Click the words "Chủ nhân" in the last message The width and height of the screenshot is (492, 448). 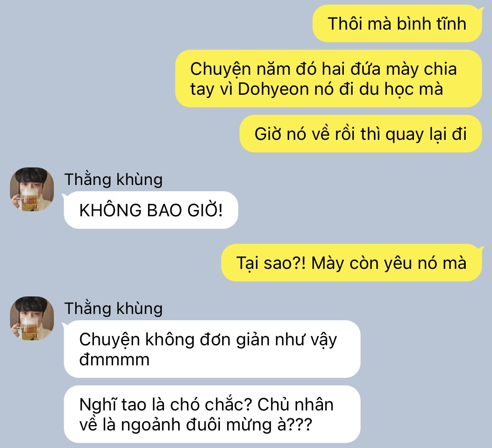click(295, 405)
